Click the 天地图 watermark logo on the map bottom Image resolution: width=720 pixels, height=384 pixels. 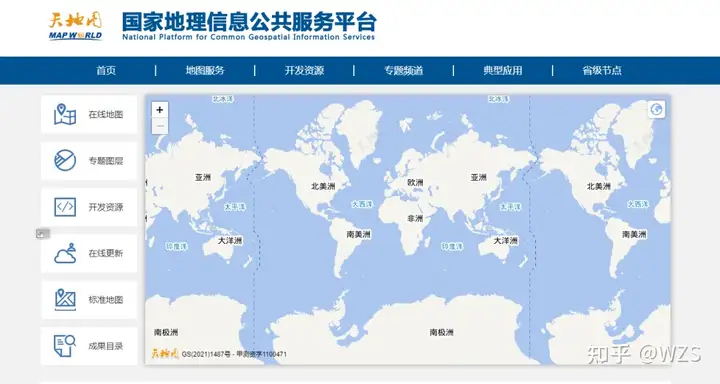coord(165,353)
